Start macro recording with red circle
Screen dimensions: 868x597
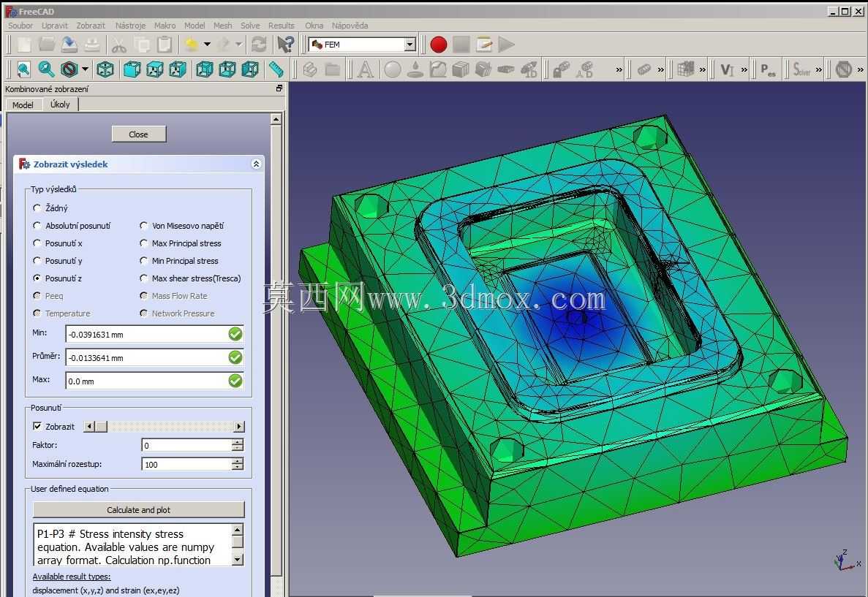pyautogui.click(x=439, y=45)
